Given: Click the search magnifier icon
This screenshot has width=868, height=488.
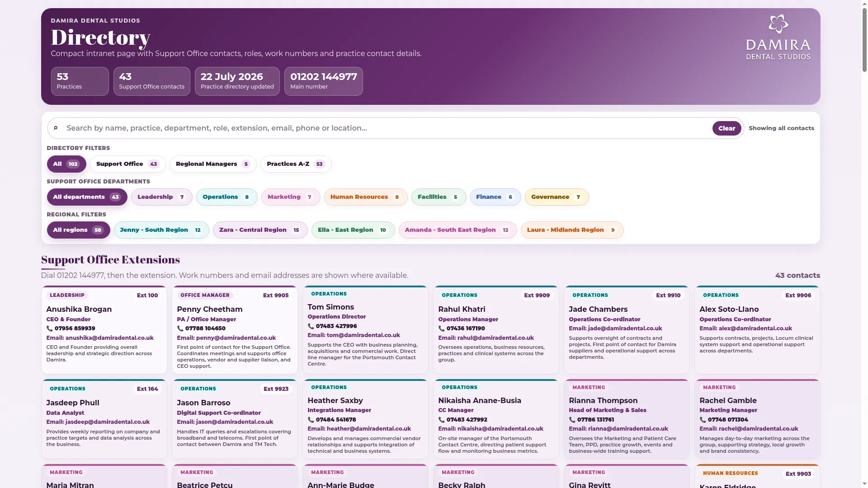Looking at the screenshot, I should (56, 128).
